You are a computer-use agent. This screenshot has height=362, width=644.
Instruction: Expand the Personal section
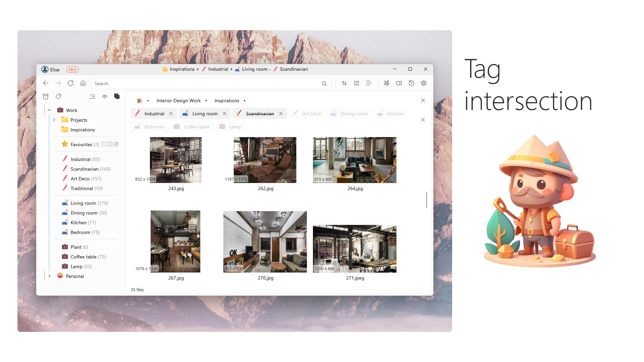pyautogui.click(x=49, y=276)
